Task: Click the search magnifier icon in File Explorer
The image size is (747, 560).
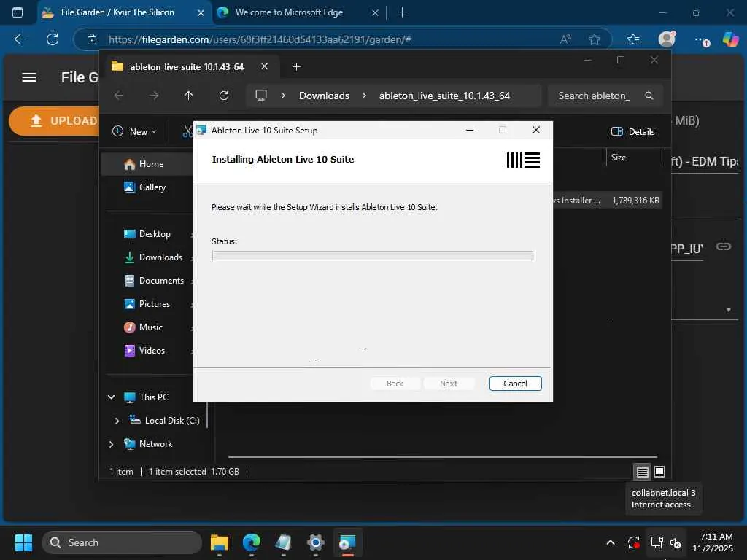Action: click(649, 96)
